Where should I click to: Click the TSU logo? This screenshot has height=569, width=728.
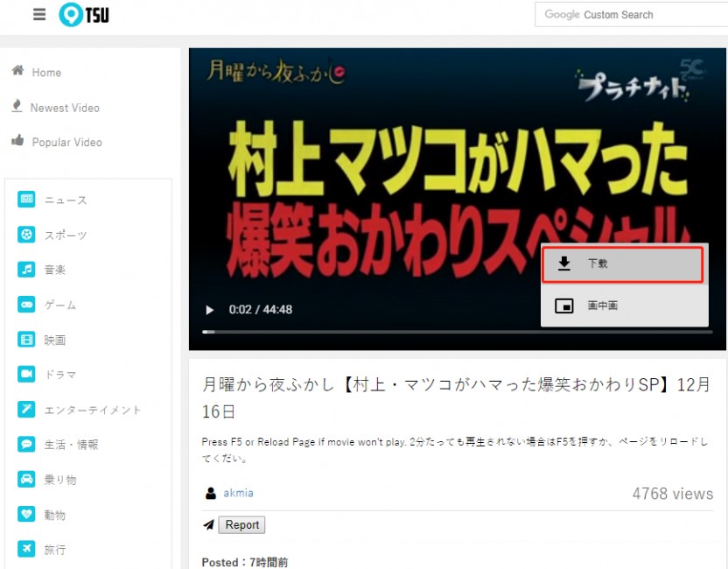[x=84, y=15]
